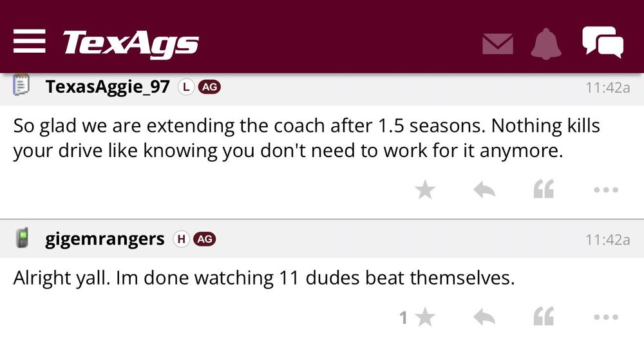Screen dimensions: 644x338
Task: Open TexasAggie_97's user profile
Action: pos(108,88)
